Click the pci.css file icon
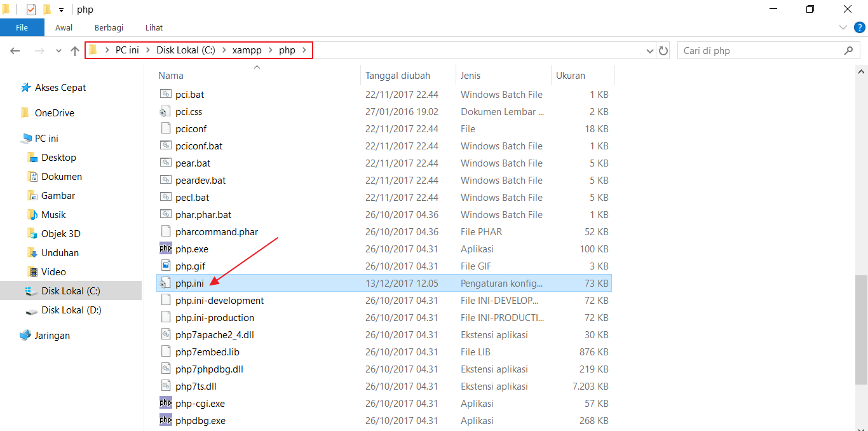 pos(165,111)
